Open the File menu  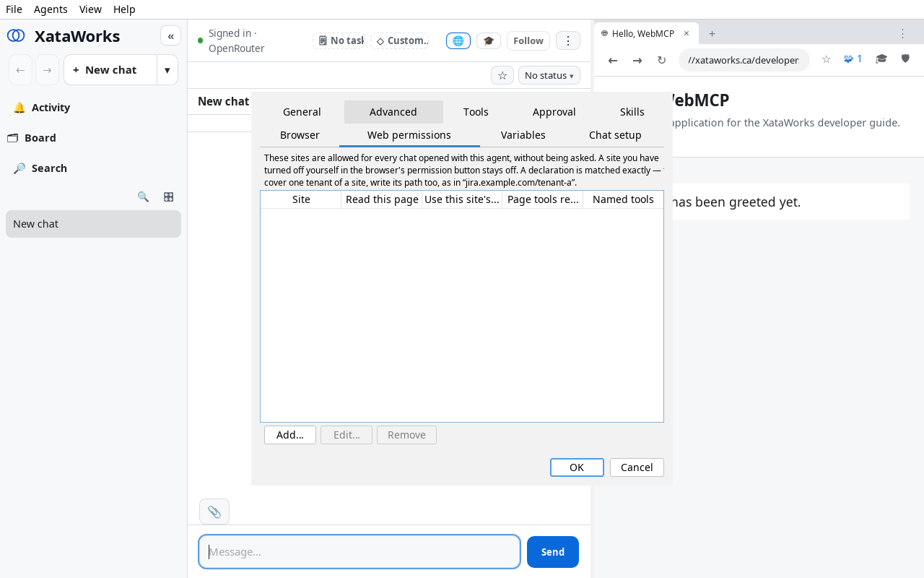[x=14, y=9]
